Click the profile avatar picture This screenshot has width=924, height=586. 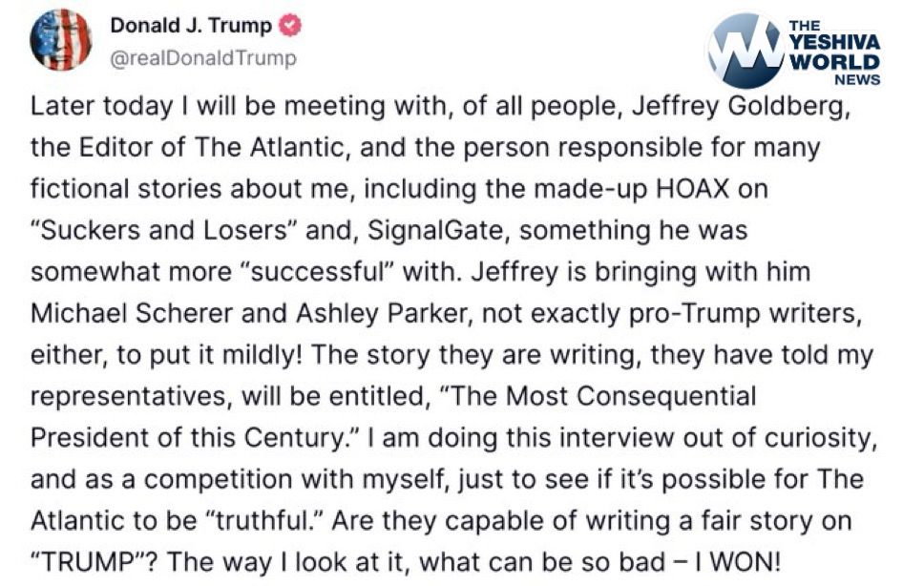pos(61,40)
